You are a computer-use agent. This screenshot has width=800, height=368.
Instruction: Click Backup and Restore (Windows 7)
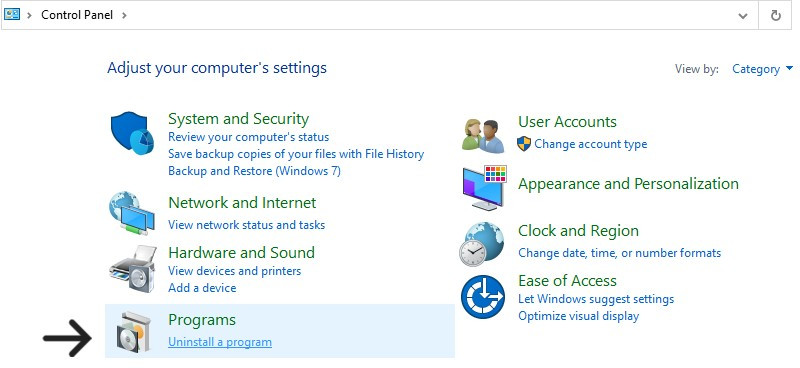[x=255, y=171]
